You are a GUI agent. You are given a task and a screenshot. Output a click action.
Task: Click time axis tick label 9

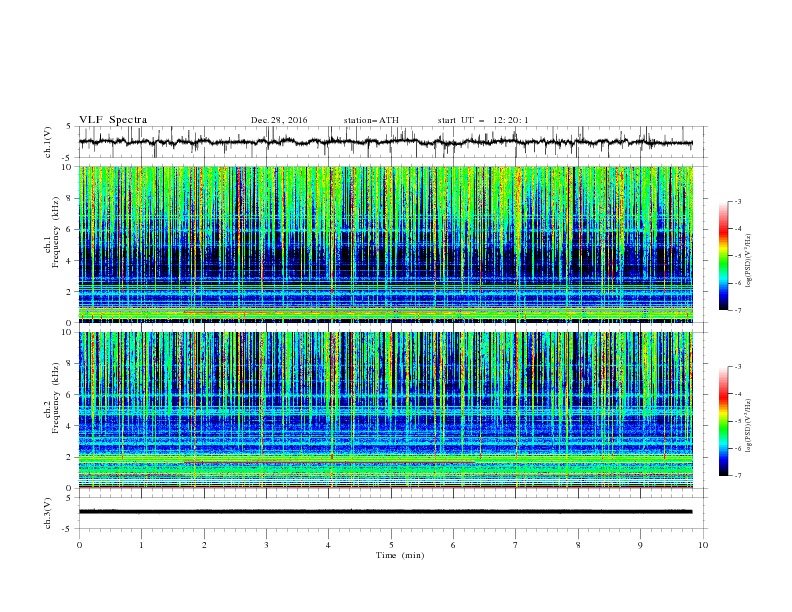640,545
